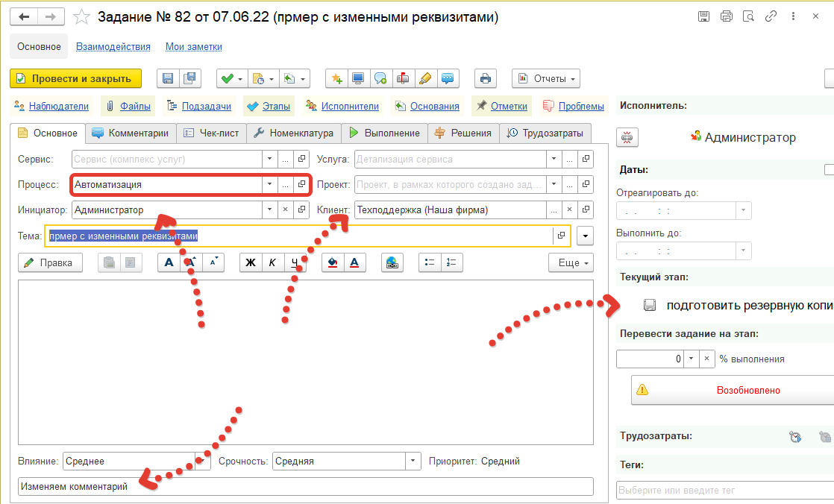Click the red font color A icon
This screenshot has height=504, width=834.
pos(353,262)
